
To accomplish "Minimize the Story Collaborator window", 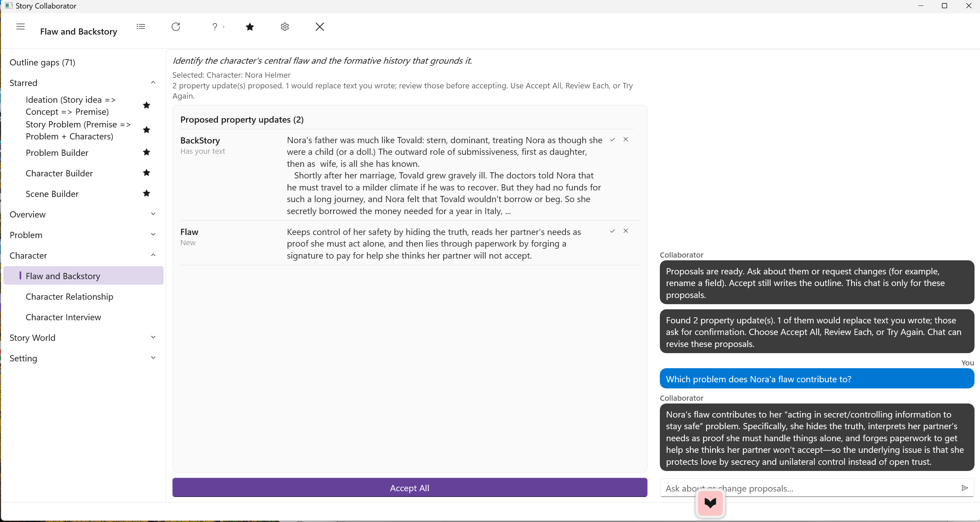I will [921, 6].
